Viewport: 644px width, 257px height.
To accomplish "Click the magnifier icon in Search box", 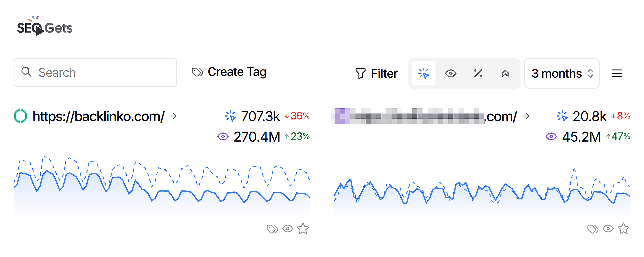I will tap(26, 72).
